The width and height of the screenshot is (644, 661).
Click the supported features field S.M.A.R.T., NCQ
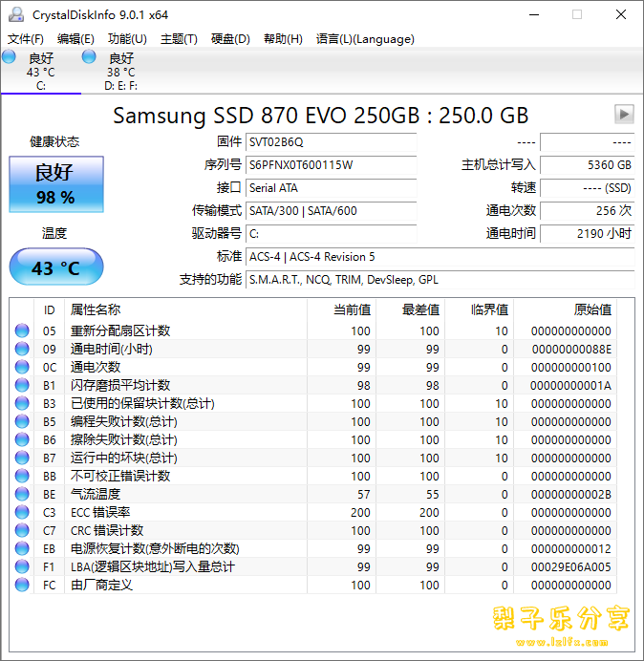tap(440, 280)
